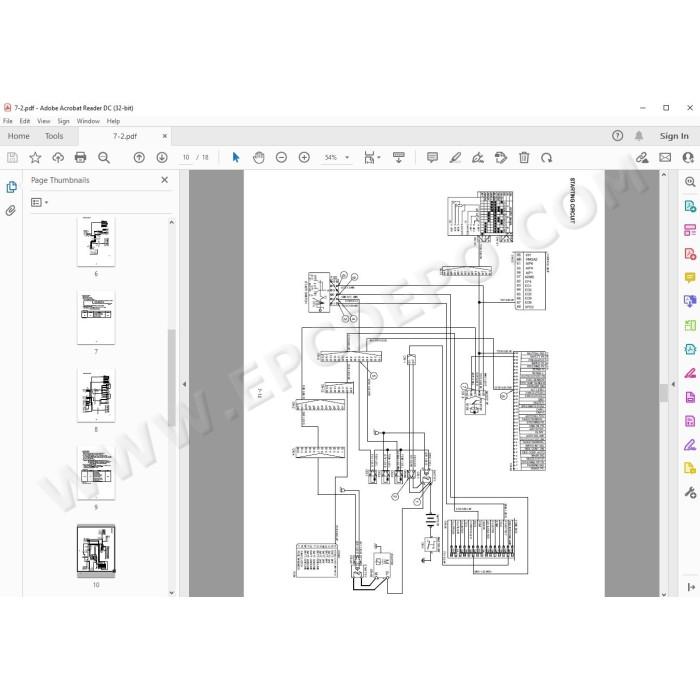Open the sign document tool

coord(478,158)
